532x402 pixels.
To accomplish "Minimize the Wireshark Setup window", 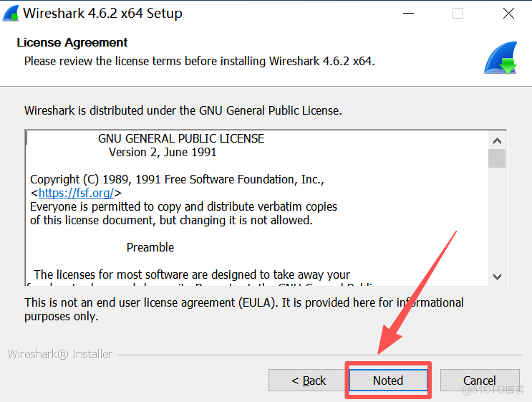I will point(409,13).
